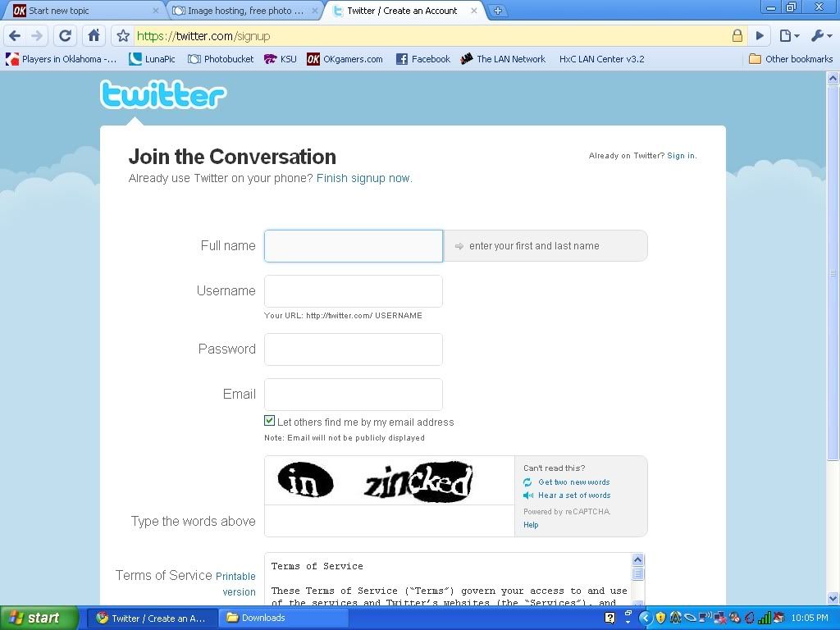Focus the Email input field

coord(354,395)
